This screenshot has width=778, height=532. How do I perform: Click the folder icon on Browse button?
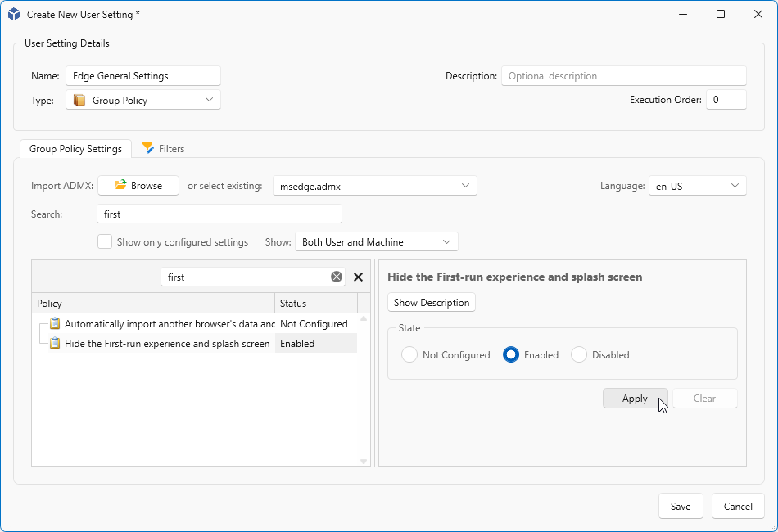(x=120, y=185)
